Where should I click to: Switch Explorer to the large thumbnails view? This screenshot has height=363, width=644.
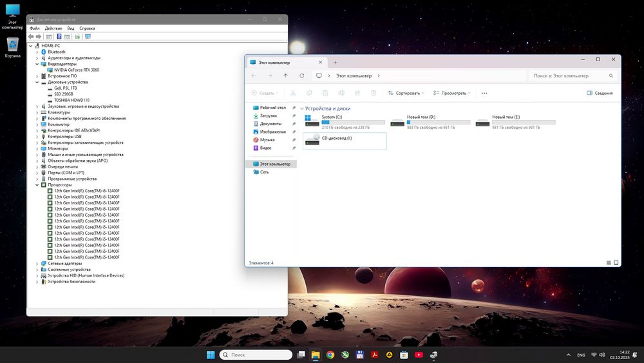pos(616,263)
